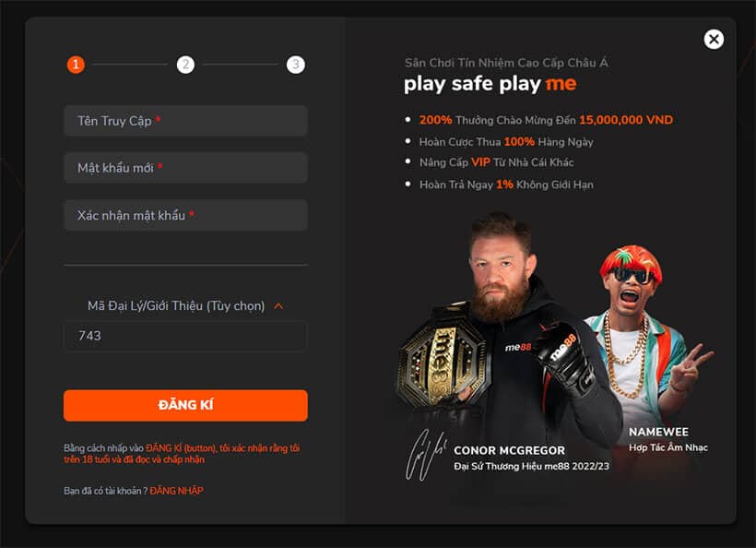Click the 200% Thưởng Chào Mừng promo line
Viewport: 756px width, 548px height.
tap(546, 120)
